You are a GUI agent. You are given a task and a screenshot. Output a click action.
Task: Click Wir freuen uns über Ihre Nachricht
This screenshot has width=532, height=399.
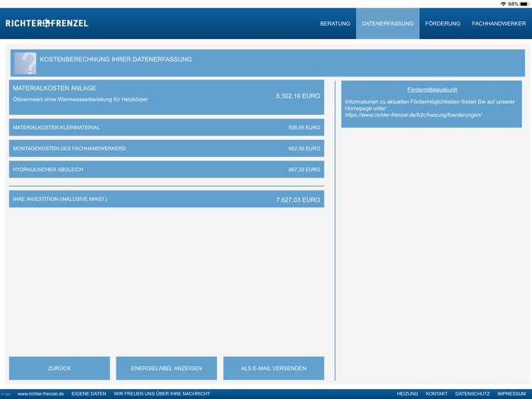coord(162,393)
